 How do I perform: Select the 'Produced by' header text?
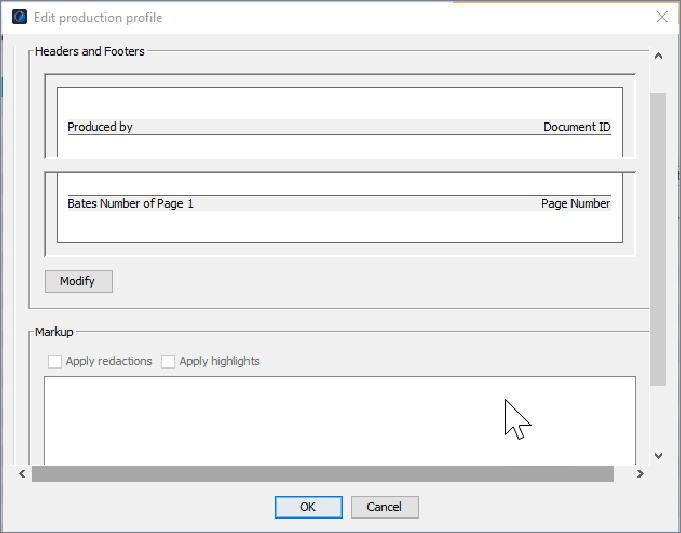tap(100, 127)
